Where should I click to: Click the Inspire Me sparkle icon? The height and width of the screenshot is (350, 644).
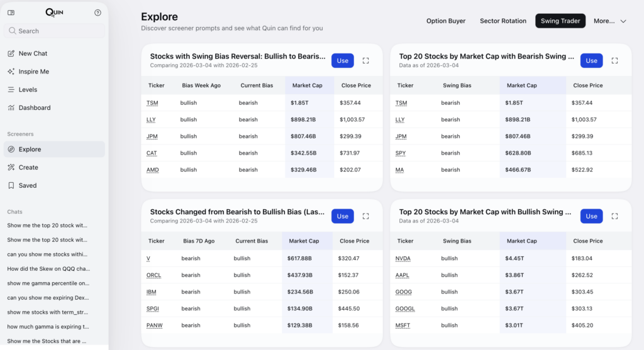click(x=11, y=72)
